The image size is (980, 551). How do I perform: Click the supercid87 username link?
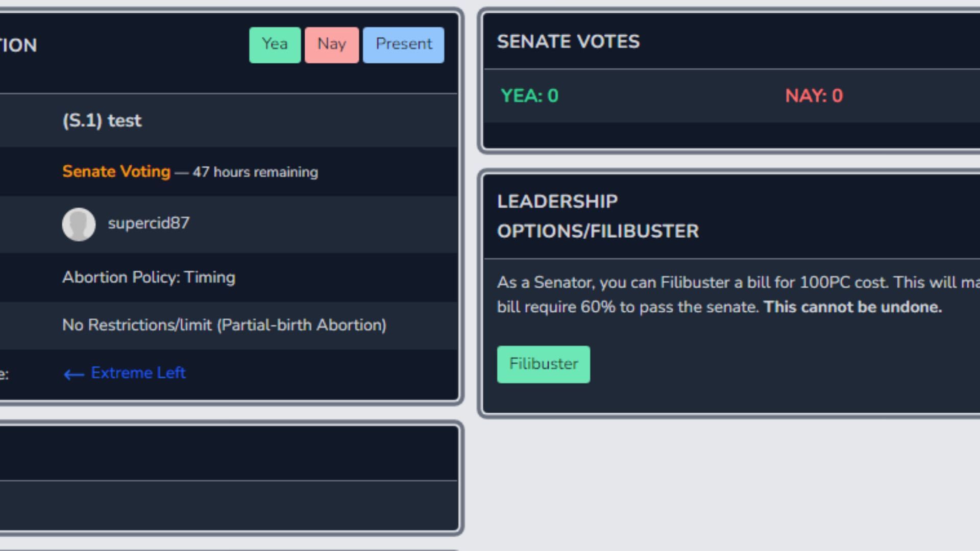pyautogui.click(x=149, y=223)
